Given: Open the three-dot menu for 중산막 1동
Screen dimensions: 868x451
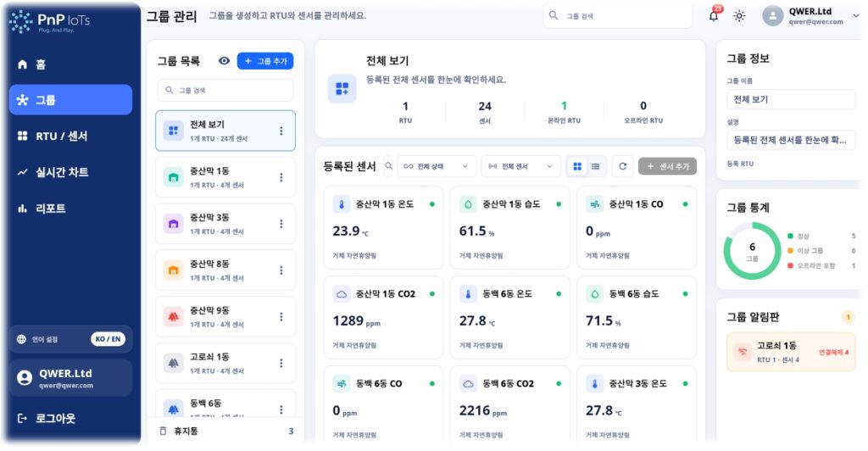Looking at the screenshot, I should [x=281, y=177].
